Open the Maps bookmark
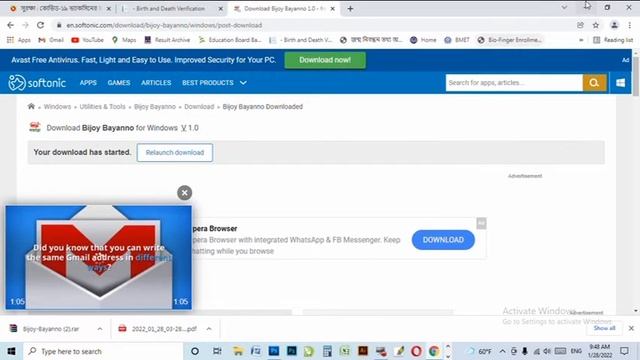 pos(124,40)
